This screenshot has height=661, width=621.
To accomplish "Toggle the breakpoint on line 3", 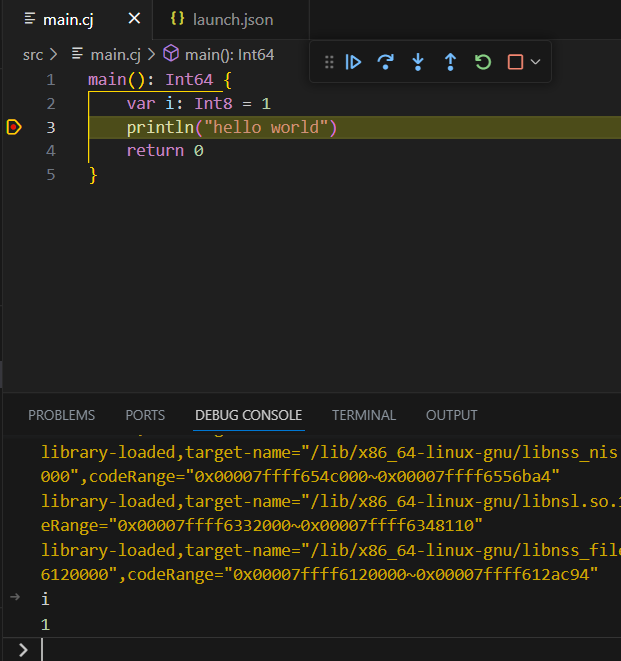I will pos(14,127).
